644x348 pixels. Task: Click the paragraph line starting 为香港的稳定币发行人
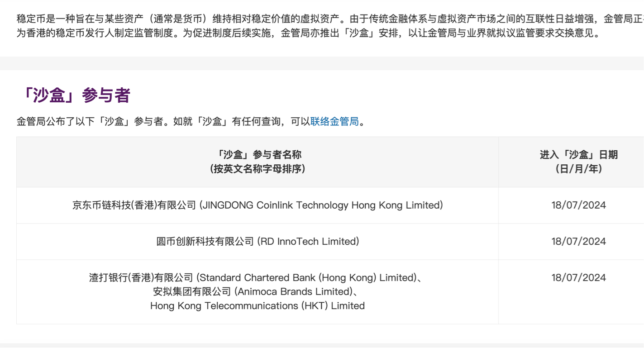pos(309,33)
